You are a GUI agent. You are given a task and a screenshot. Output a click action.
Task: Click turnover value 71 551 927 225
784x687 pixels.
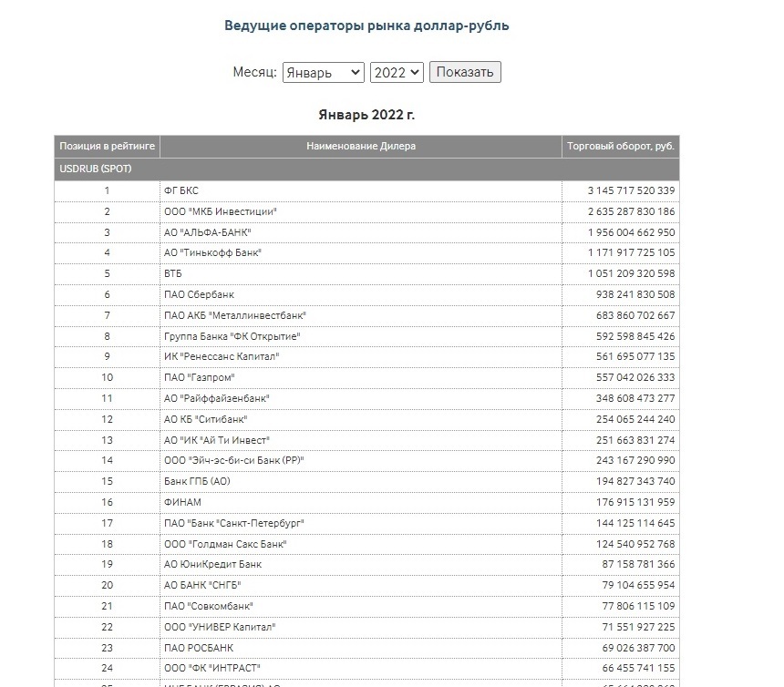[x=638, y=628]
